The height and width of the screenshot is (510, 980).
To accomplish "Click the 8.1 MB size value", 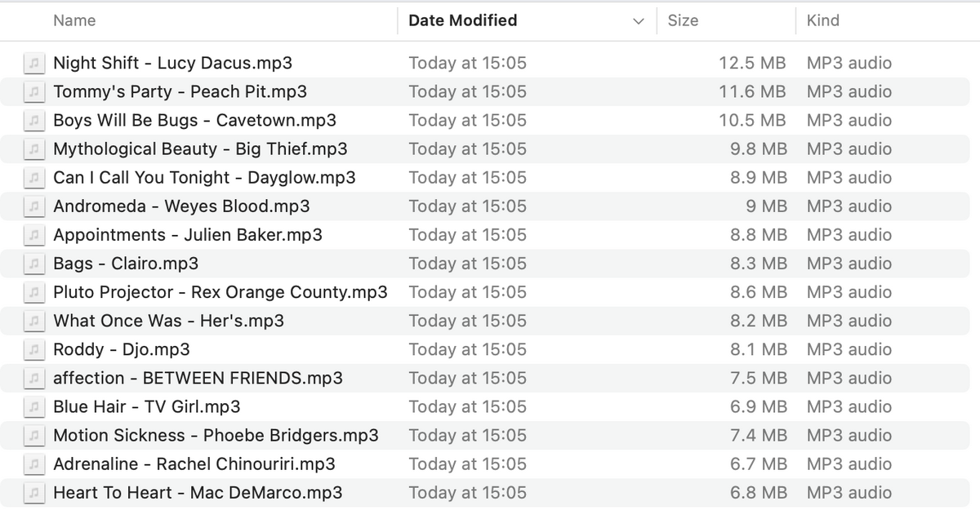I will [759, 349].
